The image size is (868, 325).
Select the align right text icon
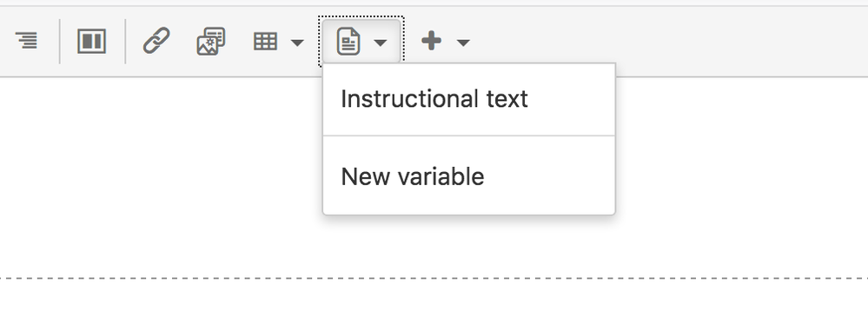(x=27, y=42)
